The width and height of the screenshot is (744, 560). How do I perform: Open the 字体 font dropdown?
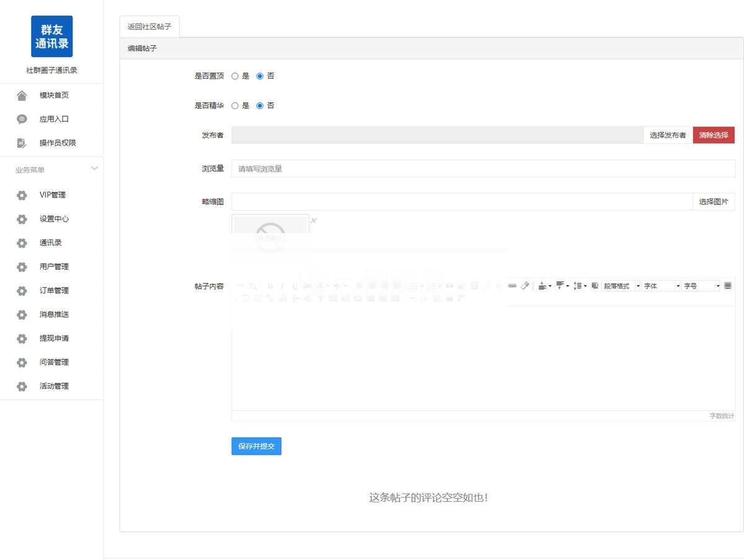tap(660, 286)
